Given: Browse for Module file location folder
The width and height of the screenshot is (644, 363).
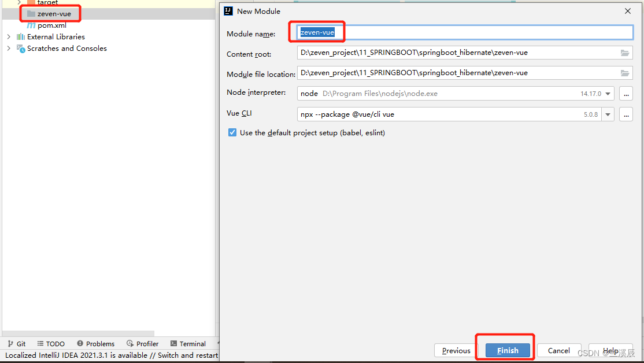Looking at the screenshot, I should coord(625,73).
